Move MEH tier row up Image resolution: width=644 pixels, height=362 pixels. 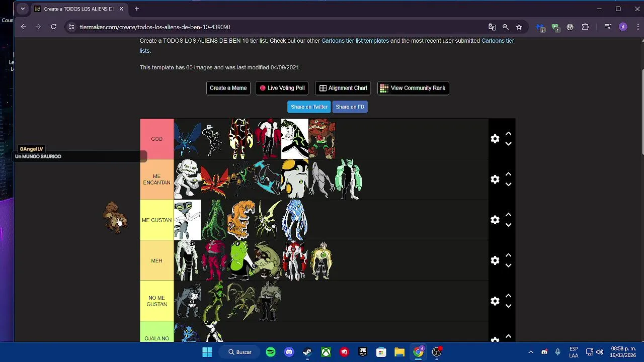508,255
